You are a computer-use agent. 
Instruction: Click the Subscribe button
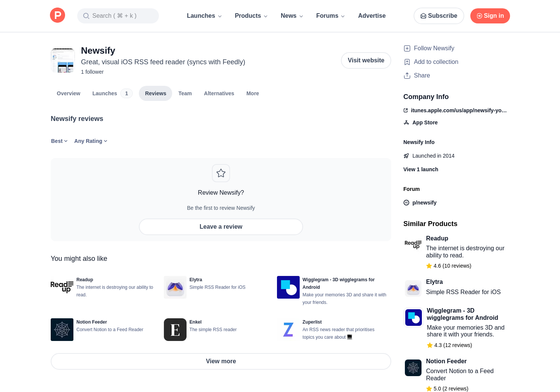439,16
